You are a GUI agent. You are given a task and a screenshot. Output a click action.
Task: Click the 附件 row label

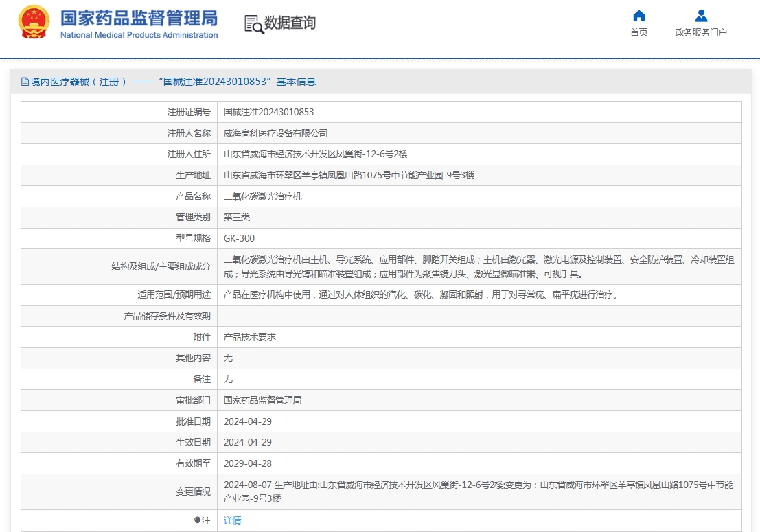point(202,337)
